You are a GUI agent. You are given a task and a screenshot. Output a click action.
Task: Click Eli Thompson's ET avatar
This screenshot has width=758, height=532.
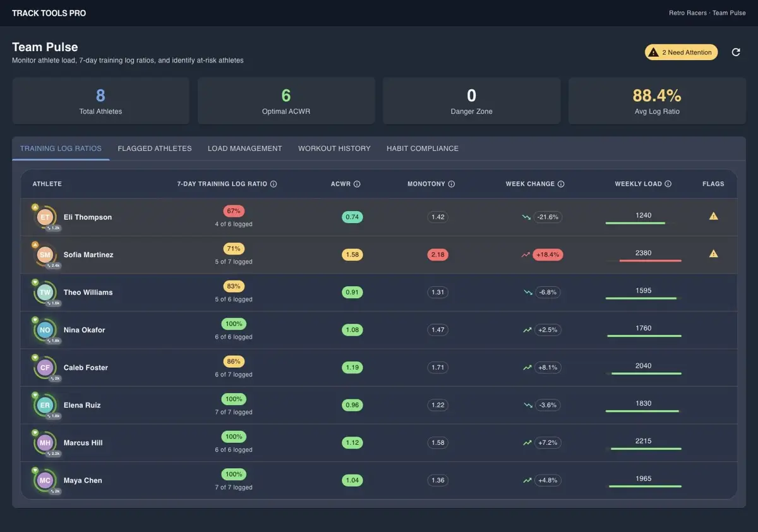tap(45, 217)
